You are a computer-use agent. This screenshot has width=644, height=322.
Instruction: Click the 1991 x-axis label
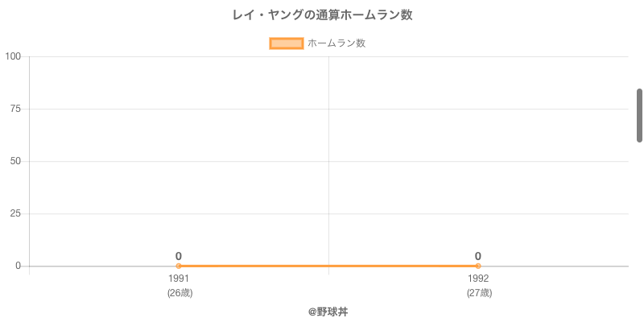(179, 279)
